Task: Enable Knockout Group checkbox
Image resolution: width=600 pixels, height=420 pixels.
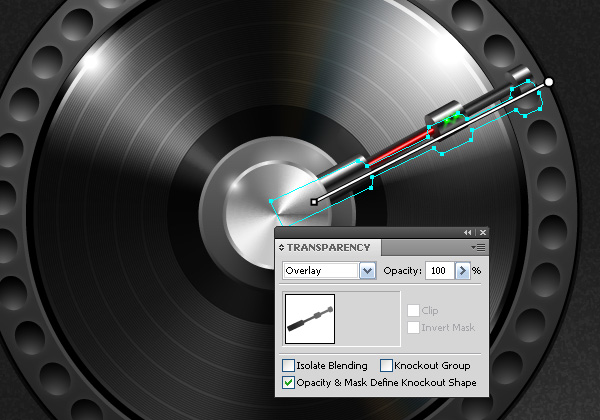Action: (386, 365)
